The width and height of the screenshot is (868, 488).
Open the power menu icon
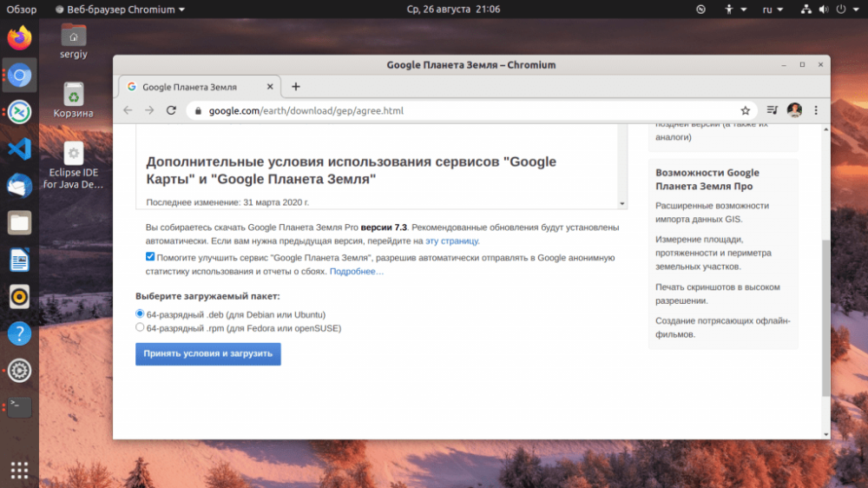tap(841, 10)
